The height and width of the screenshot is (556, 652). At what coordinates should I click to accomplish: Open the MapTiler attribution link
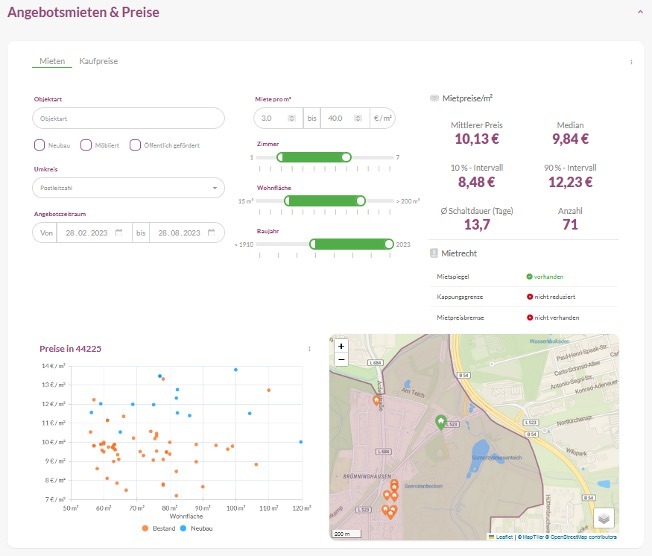point(533,537)
